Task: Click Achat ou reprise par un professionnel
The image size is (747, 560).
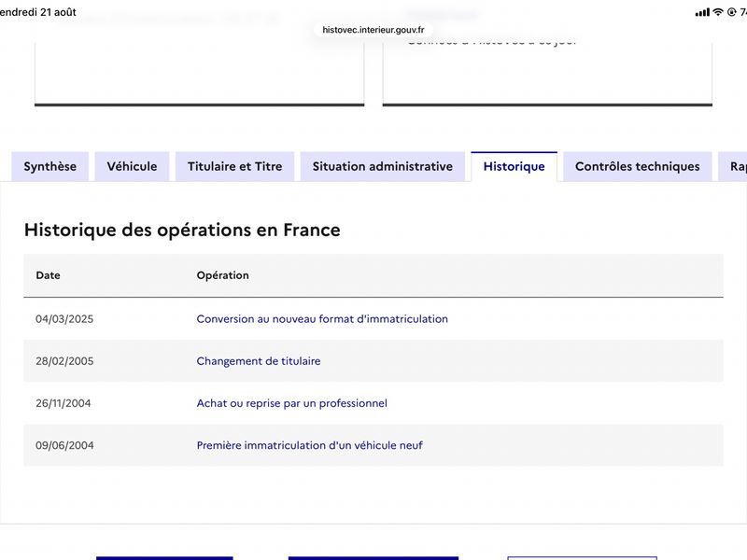Action: point(291,403)
